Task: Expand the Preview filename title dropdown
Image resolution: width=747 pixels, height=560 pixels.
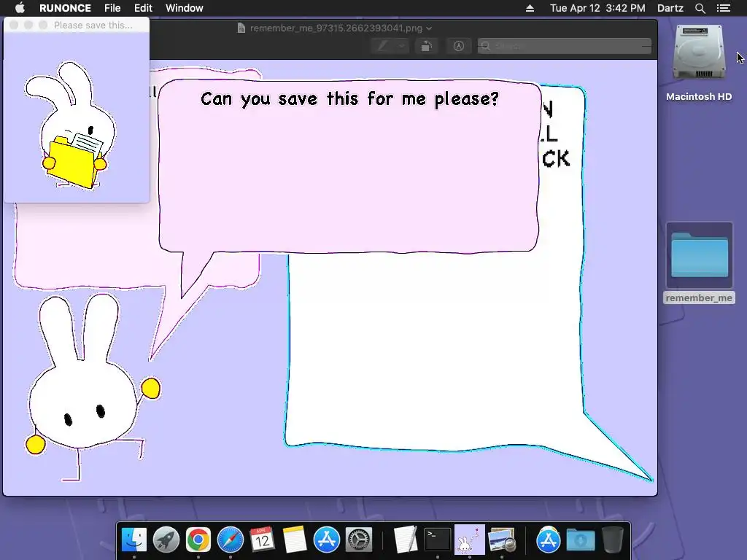Action: pyautogui.click(x=429, y=28)
